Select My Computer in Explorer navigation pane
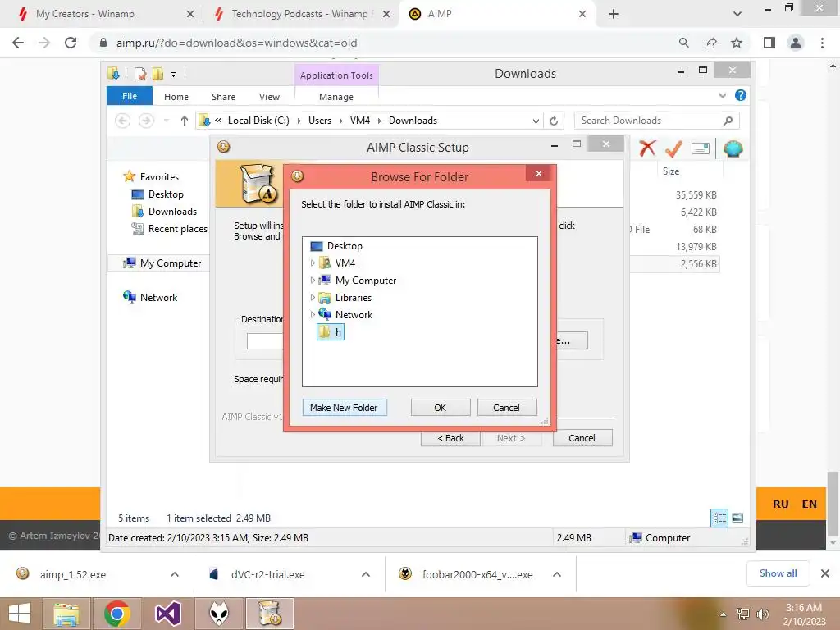This screenshot has width=840, height=630. [x=171, y=263]
